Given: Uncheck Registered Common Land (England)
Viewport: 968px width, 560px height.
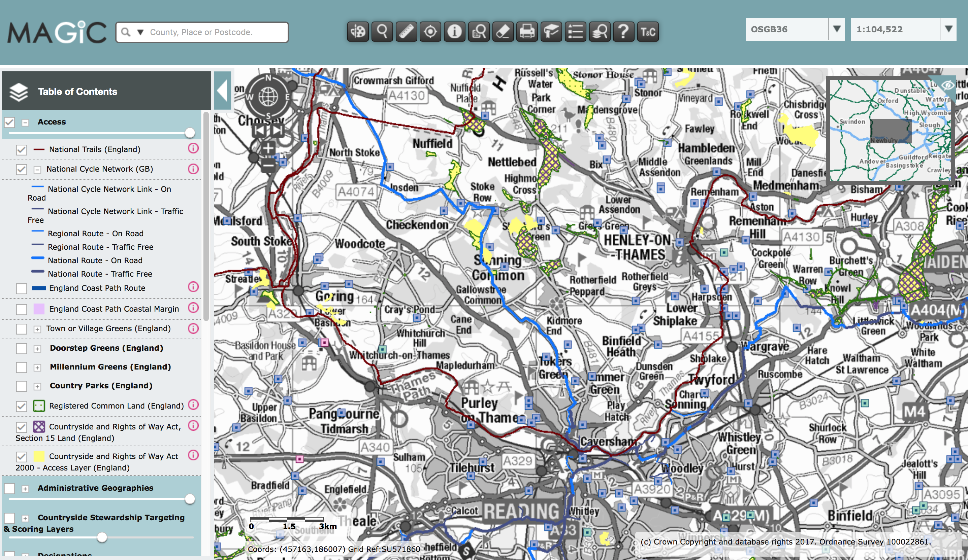Looking at the screenshot, I should click(x=22, y=406).
